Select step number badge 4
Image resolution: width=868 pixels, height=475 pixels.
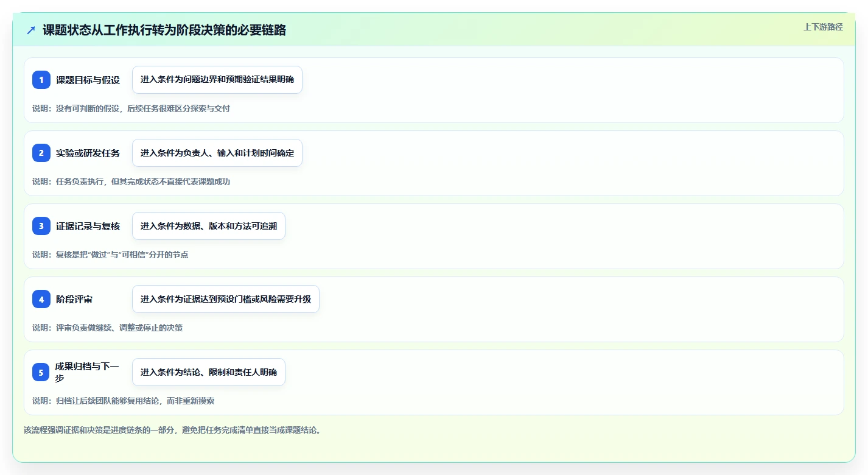coord(41,299)
